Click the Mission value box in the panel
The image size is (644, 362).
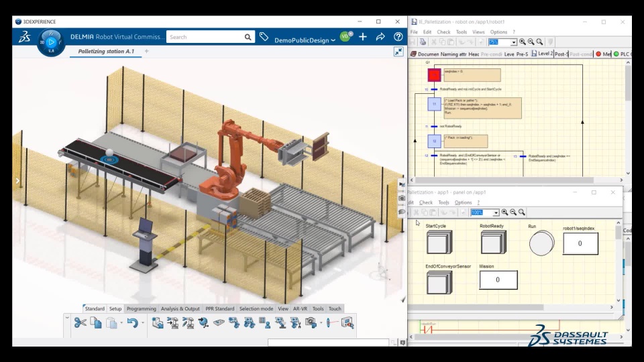tap(498, 280)
